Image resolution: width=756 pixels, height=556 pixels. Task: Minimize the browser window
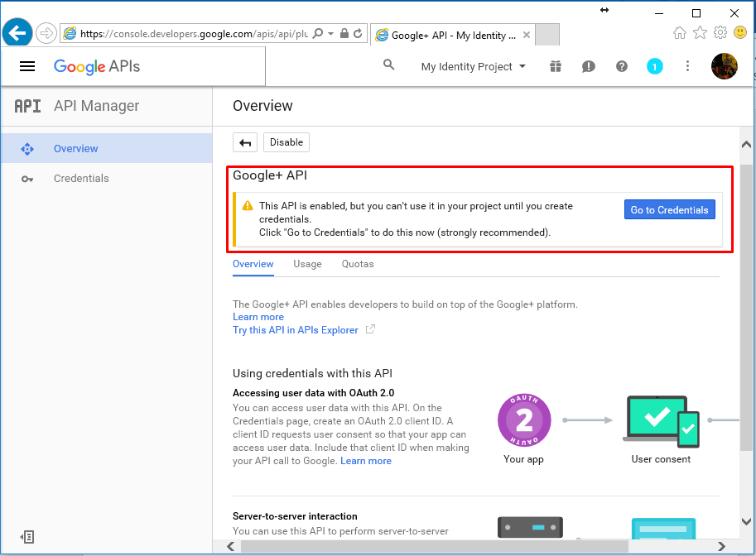click(659, 13)
